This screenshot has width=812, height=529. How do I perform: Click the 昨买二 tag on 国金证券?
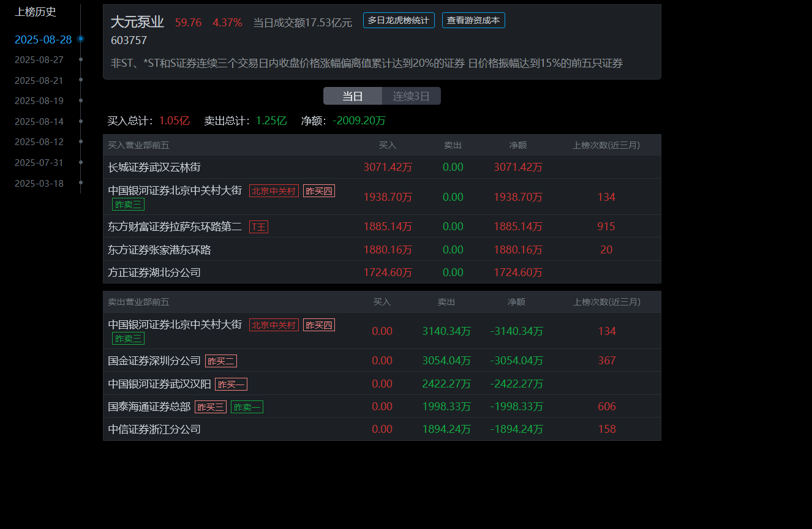221,361
